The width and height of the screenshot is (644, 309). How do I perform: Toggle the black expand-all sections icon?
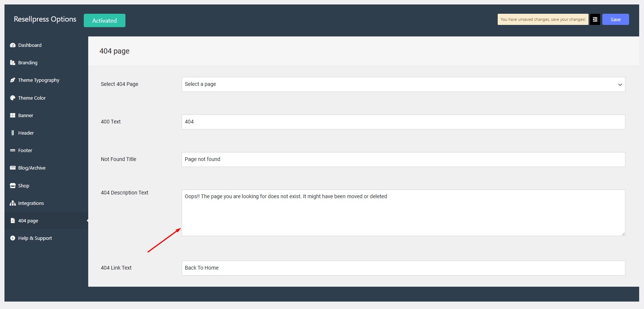(595, 19)
